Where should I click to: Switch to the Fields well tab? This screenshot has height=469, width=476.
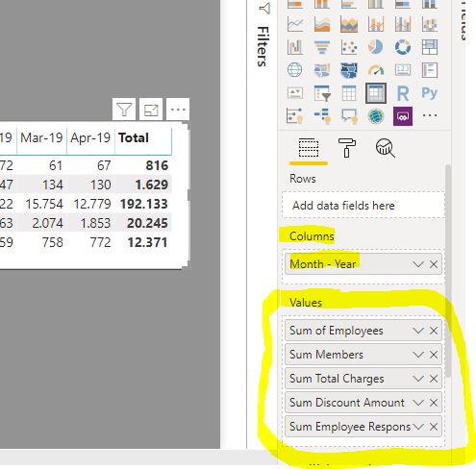point(309,148)
